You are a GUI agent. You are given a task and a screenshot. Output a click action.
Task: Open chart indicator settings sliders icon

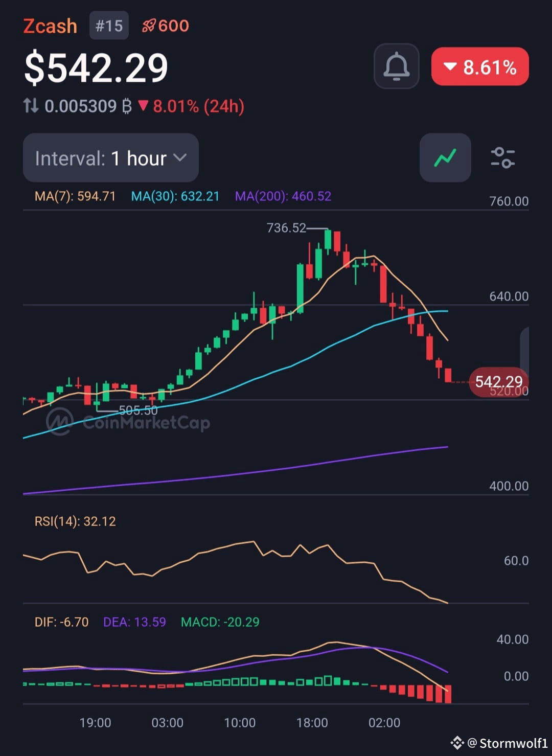tap(503, 158)
